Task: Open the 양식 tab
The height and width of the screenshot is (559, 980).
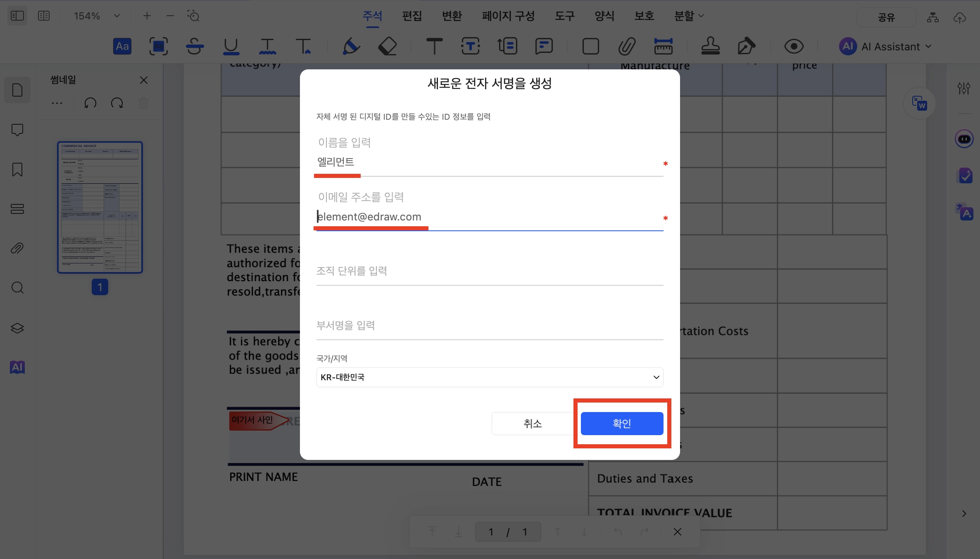Action: [604, 16]
